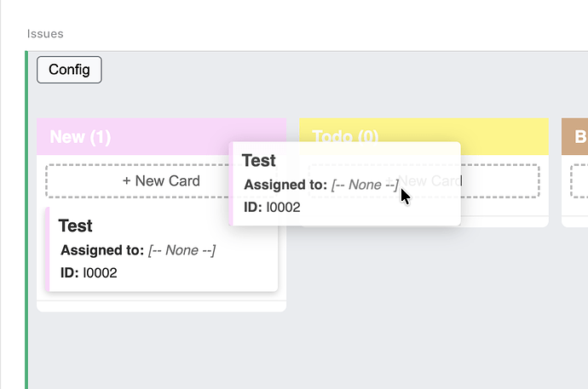The height and width of the screenshot is (389, 588).
Task: Click the pink stripe on the New column card
Action: tap(48, 249)
